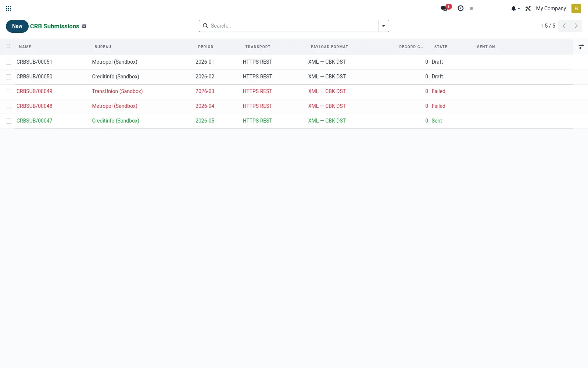Click the grey presence status dot
This screenshot has height=368, width=588.
[x=472, y=8]
